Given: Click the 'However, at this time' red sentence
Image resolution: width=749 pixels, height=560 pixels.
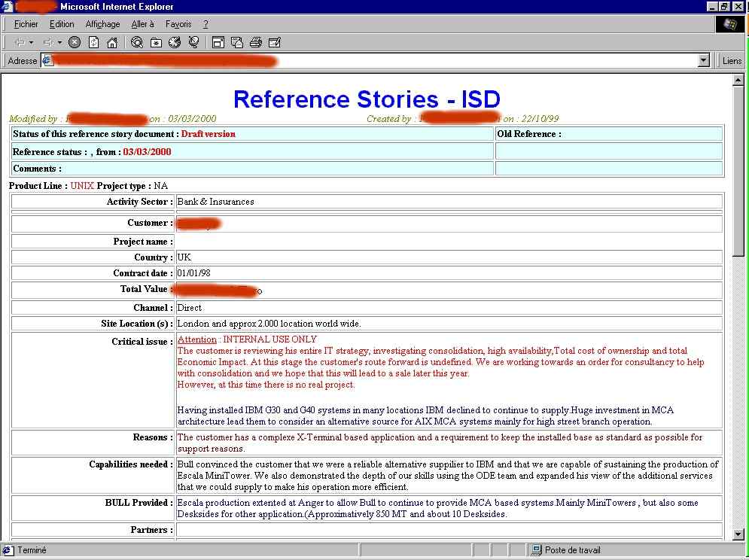Looking at the screenshot, I should pyautogui.click(x=266, y=385).
